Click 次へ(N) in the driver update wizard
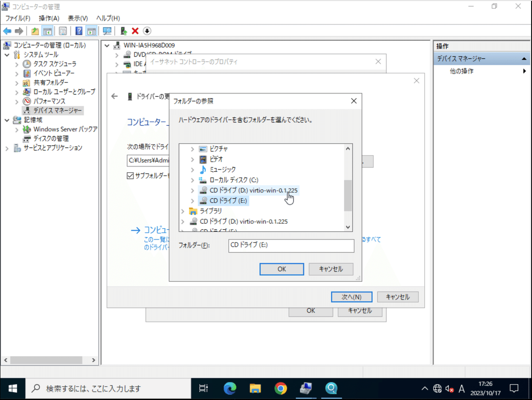Screen dimensions: 532x400 (352, 297)
